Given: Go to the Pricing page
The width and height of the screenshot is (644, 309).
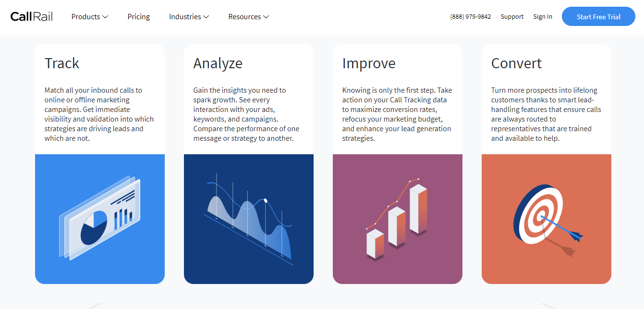Looking at the screenshot, I should click(x=139, y=17).
